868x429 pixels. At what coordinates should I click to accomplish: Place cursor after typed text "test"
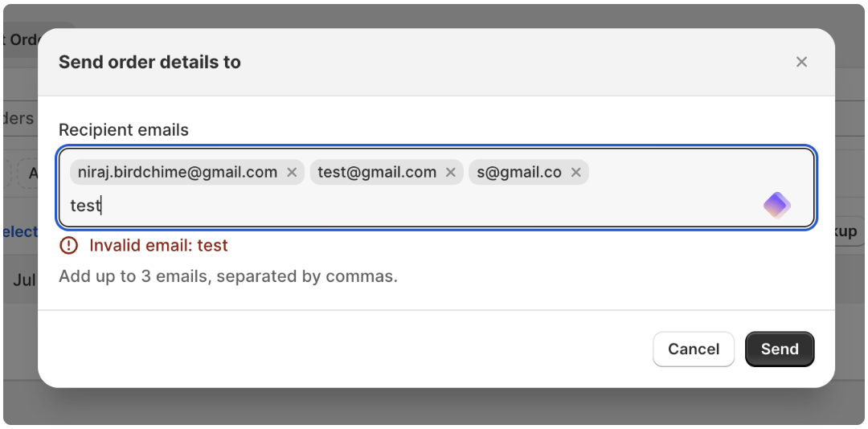point(101,206)
